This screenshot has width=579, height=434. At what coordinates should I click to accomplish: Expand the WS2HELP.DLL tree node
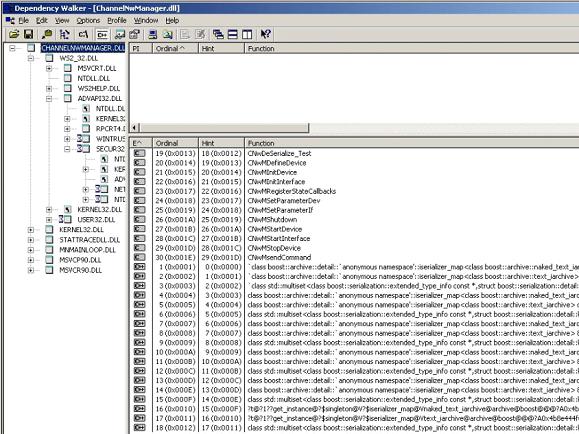[49, 88]
